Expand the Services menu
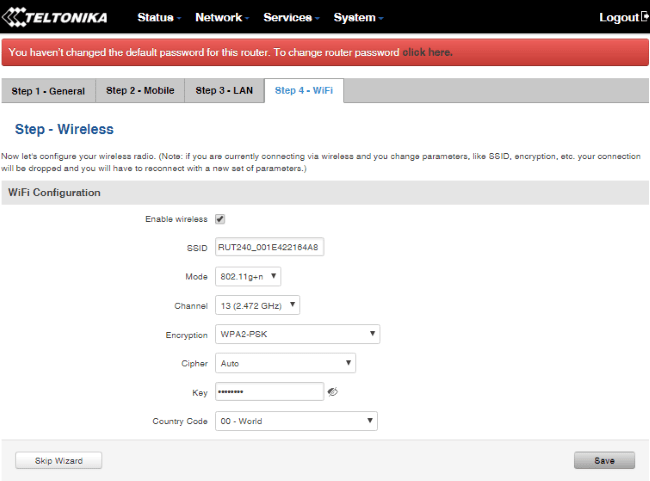Image resolution: width=650 pixels, height=481 pixels. pyautogui.click(x=290, y=18)
